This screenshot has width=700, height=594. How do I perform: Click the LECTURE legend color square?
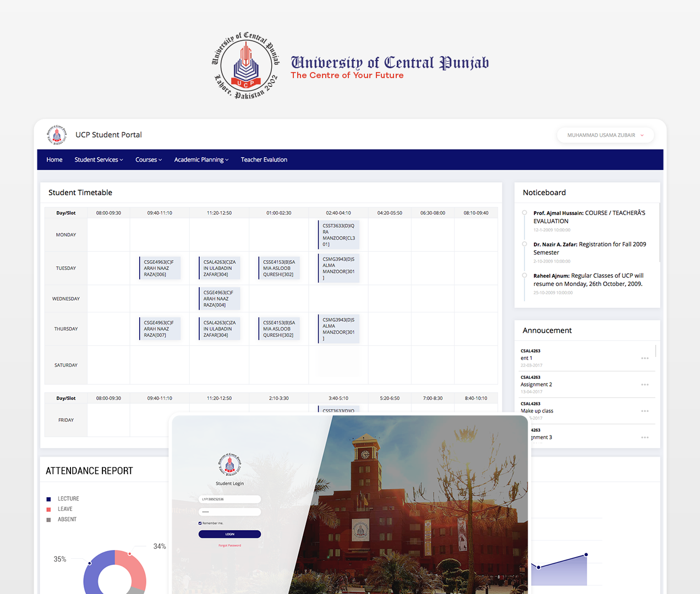[x=48, y=499]
